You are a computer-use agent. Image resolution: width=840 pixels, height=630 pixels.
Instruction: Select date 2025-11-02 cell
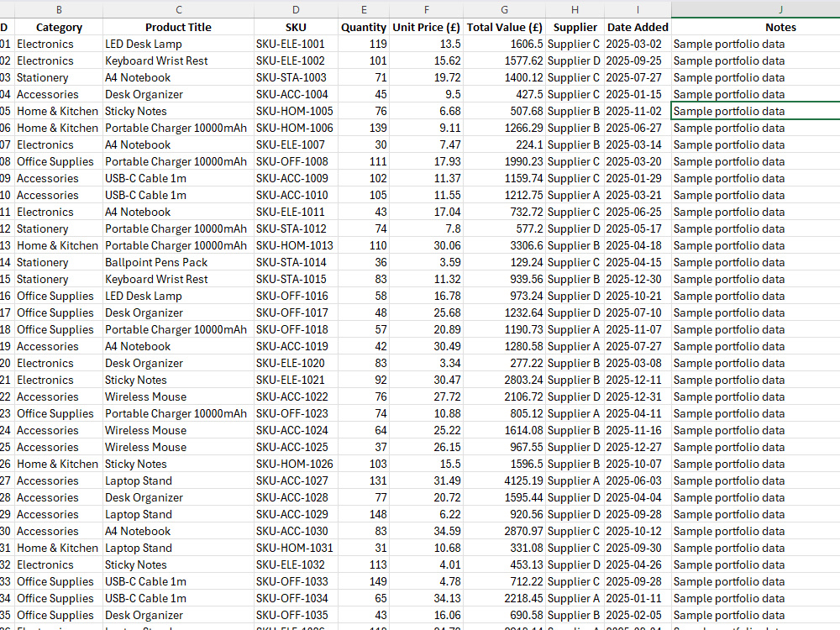(x=638, y=111)
